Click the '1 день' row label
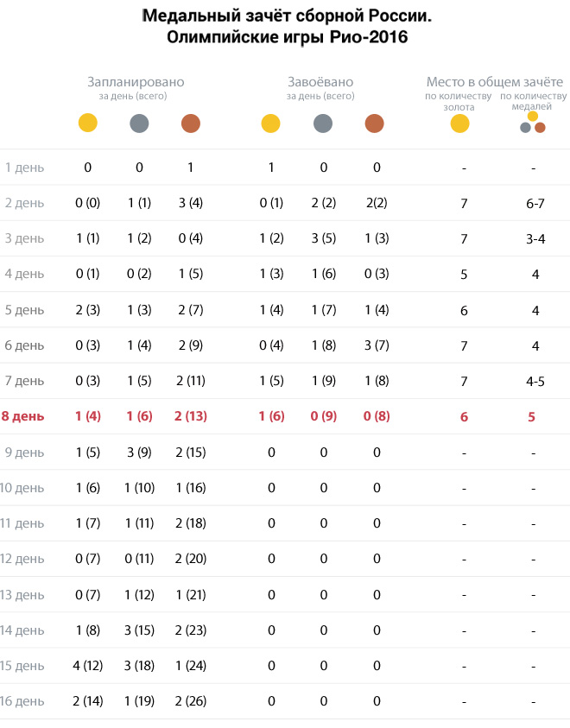Screen dimensions: 570x728 [24, 168]
